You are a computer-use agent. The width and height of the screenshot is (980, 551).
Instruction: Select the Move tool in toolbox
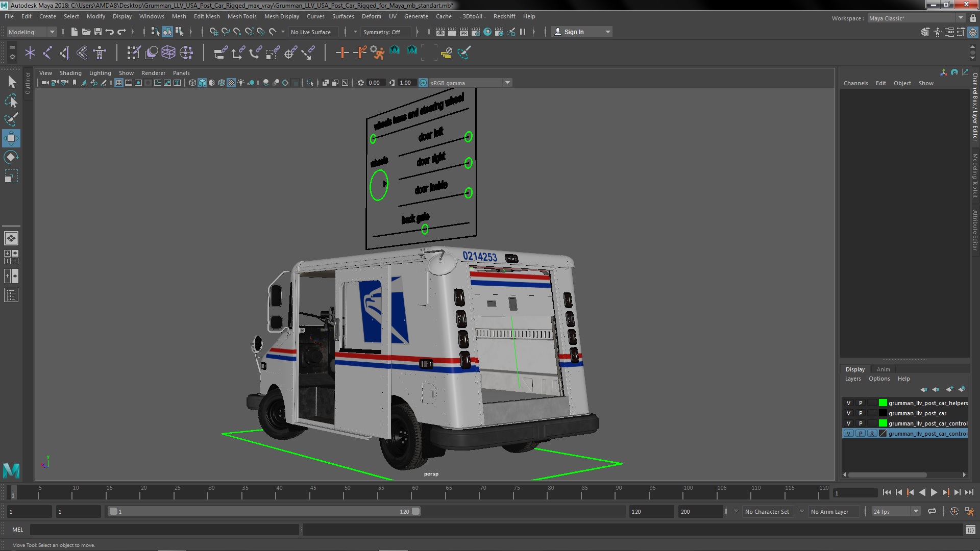pyautogui.click(x=11, y=138)
